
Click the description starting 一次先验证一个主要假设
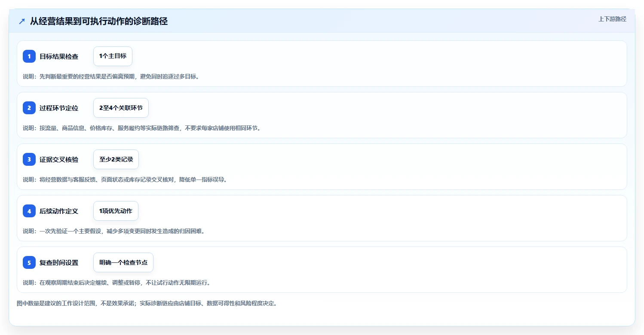pos(114,231)
